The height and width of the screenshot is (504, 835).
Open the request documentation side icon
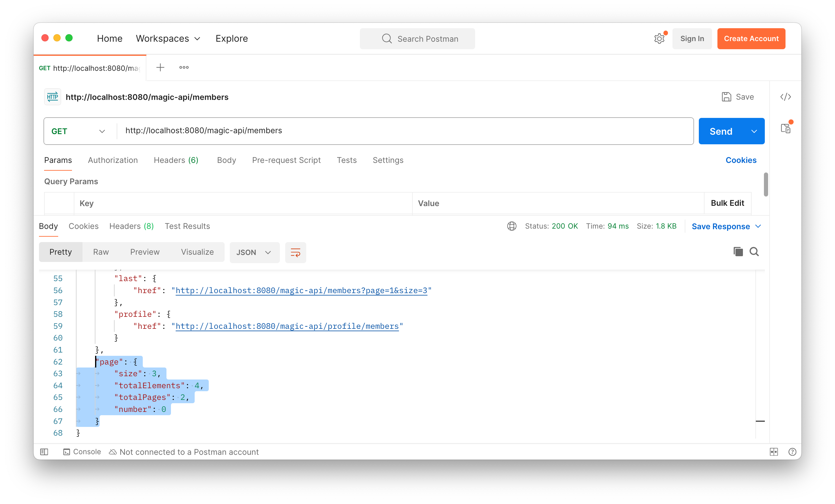point(785,128)
